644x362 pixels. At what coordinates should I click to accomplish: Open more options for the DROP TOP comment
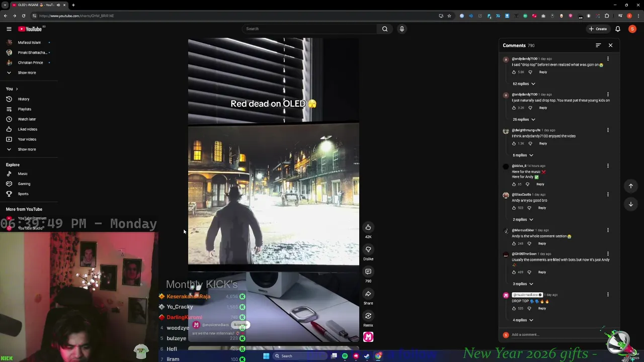tap(608, 295)
